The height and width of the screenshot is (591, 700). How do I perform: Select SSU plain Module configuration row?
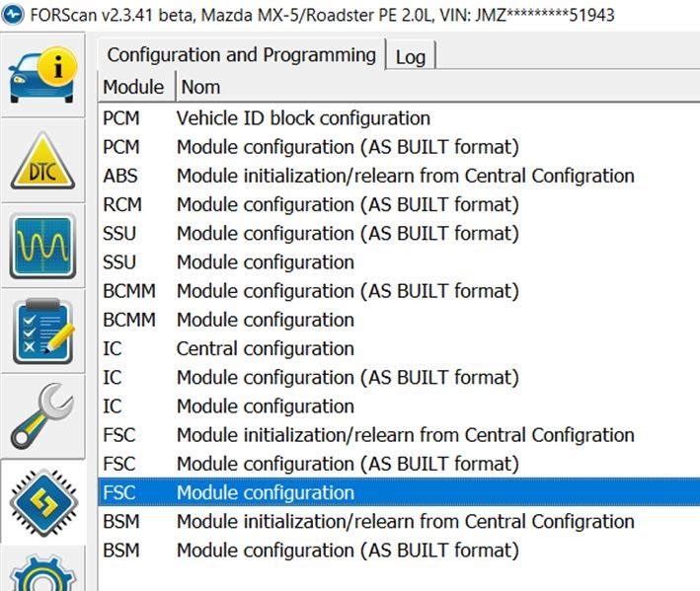[399, 261]
